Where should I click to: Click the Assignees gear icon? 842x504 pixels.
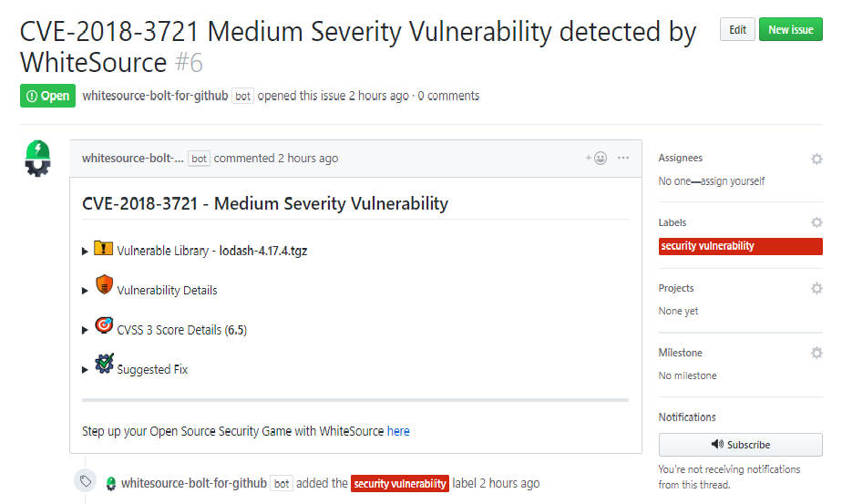(x=816, y=159)
